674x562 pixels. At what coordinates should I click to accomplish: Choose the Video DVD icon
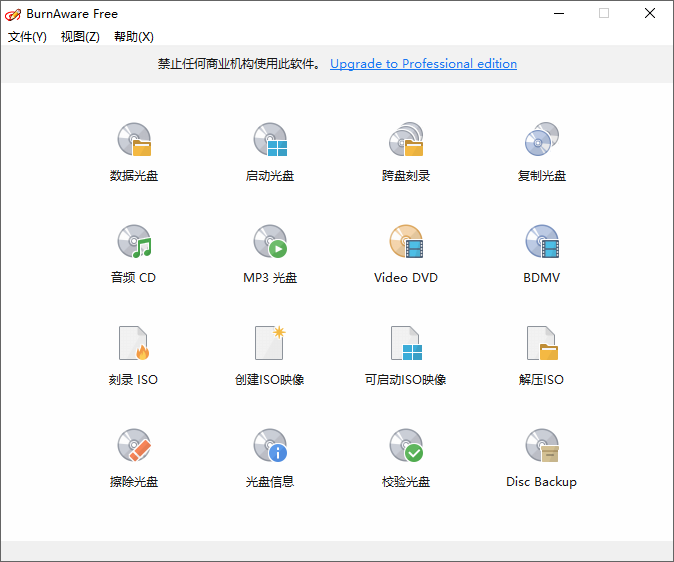pos(406,241)
